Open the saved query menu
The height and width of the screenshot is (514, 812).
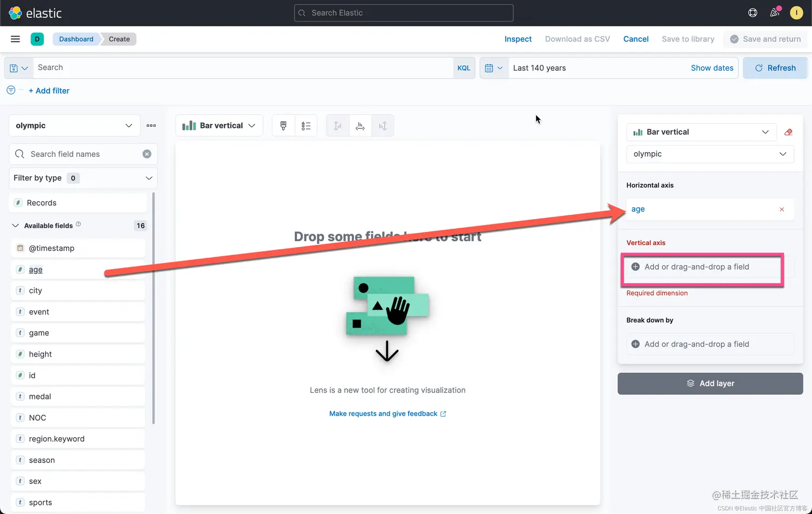click(x=19, y=68)
